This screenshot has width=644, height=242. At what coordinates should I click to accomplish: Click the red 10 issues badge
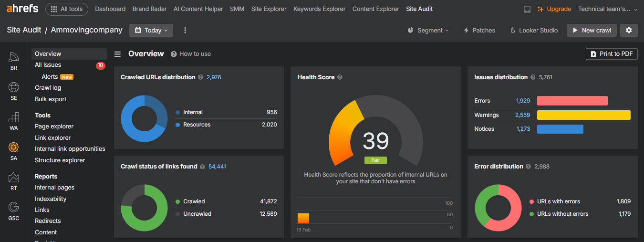(x=101, y=65)
